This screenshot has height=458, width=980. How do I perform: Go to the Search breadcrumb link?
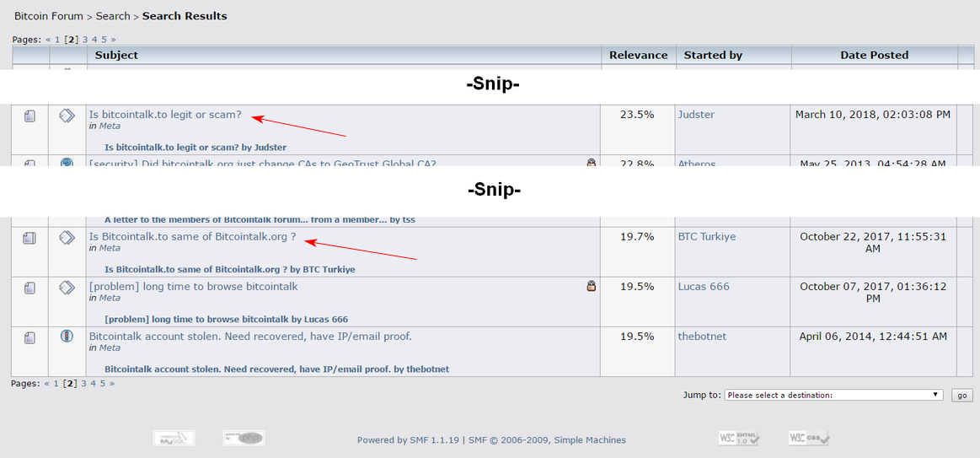(x=113, y=16)
